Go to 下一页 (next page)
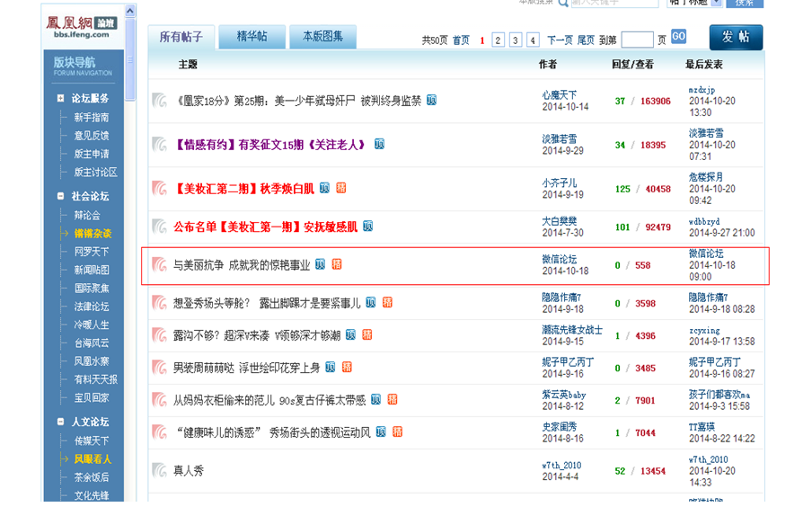The image size is (812, 507). [560, 40]
